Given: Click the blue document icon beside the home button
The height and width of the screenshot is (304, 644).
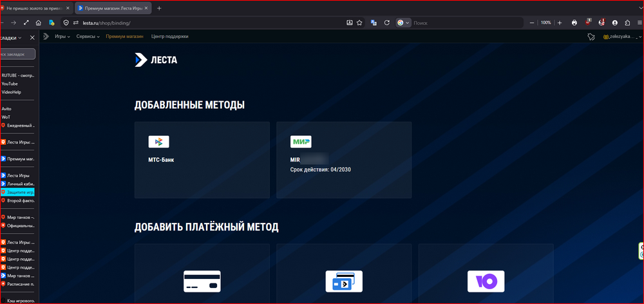Looking at the screenshot, I should pos(52,23).
